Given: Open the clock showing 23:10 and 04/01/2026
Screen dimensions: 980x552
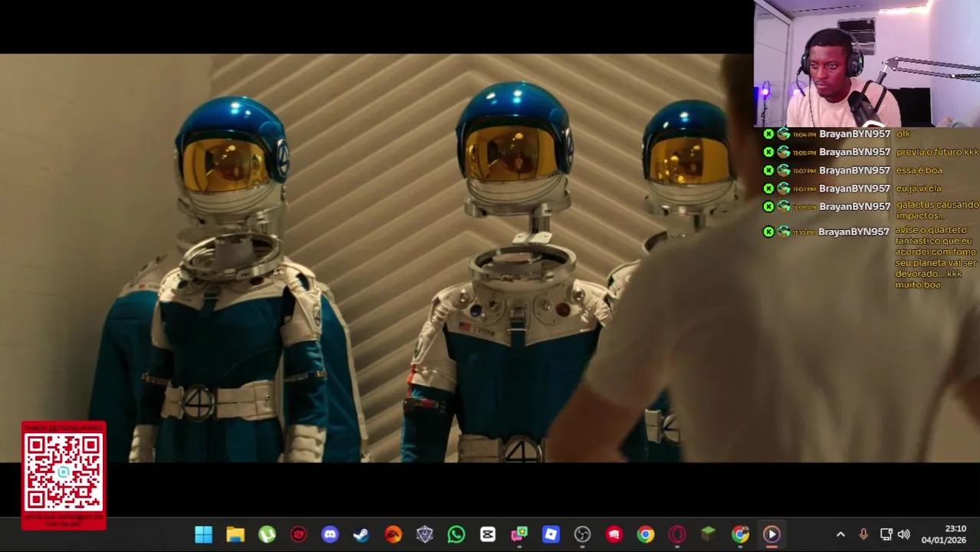Looking at the screenshot, I should 944,534.
